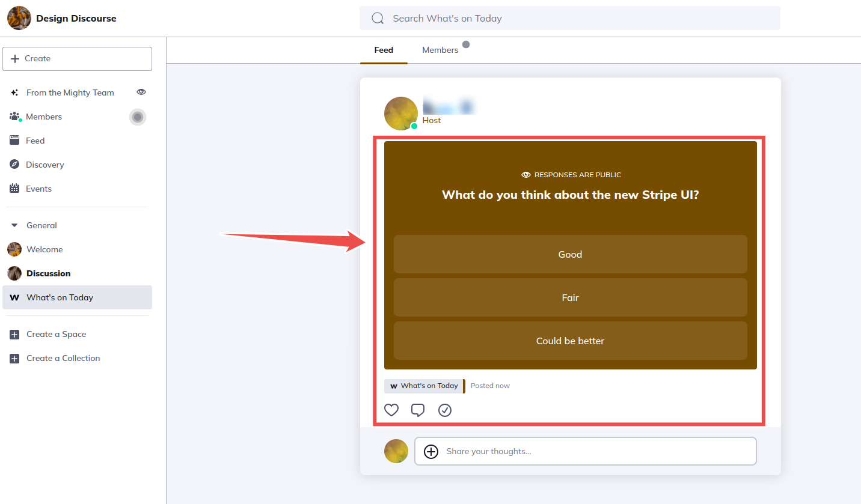Image resolution: width=861 pixels, height=504 pixels.
Task: Switch to the Feed tab
Action: pos(384,50)
